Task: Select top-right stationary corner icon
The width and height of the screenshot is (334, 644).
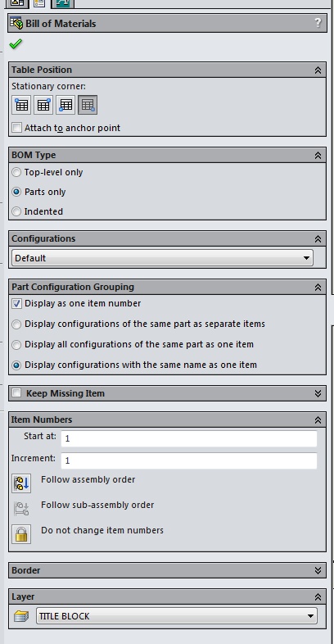Action: [43, 105]
